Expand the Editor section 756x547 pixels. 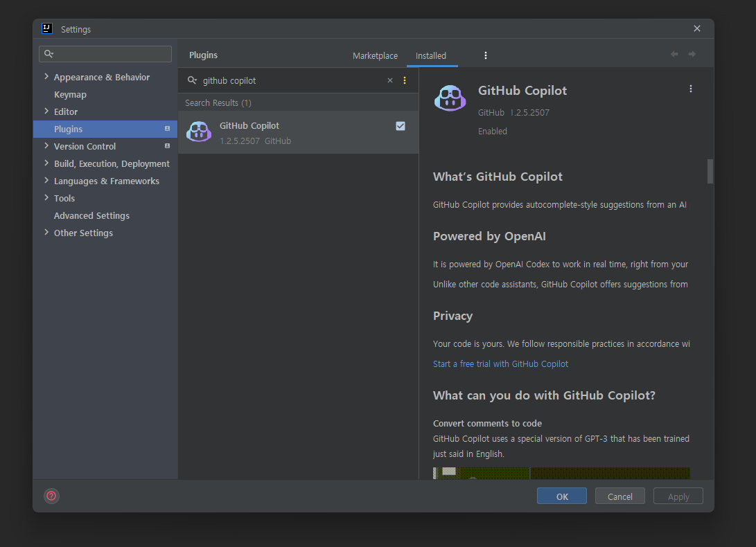(x=46, y=111)
